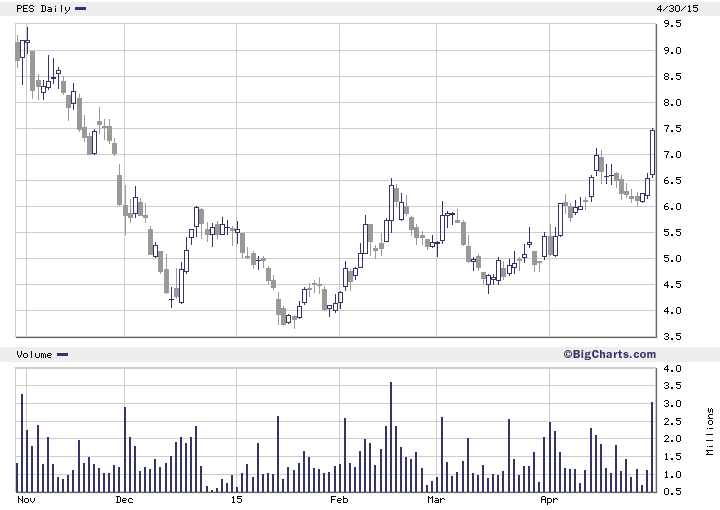The height and width of the screenshot is (510, 720).
Task: Click the 7.5 price axis label
Action: [672, 129]
